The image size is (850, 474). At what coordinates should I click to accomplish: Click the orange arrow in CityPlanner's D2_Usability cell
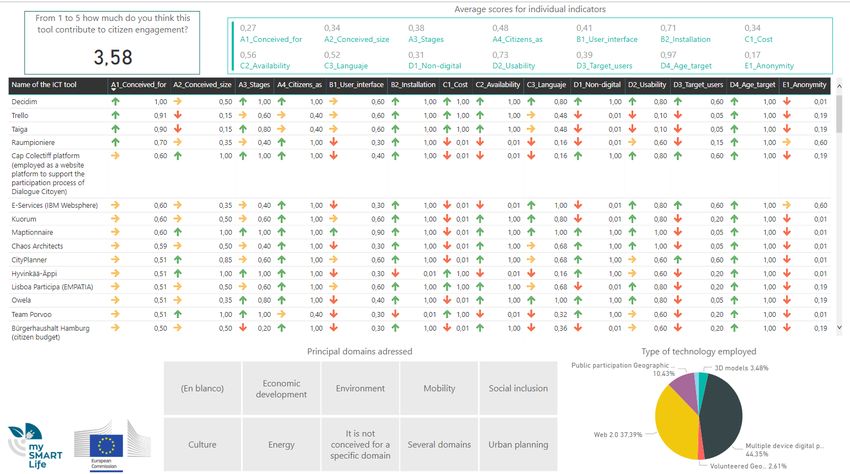pyautogui.click(x=632, y=260)
